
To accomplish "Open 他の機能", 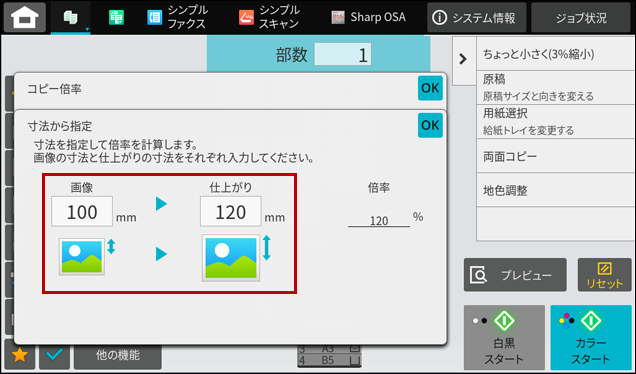I will point(118,356).
